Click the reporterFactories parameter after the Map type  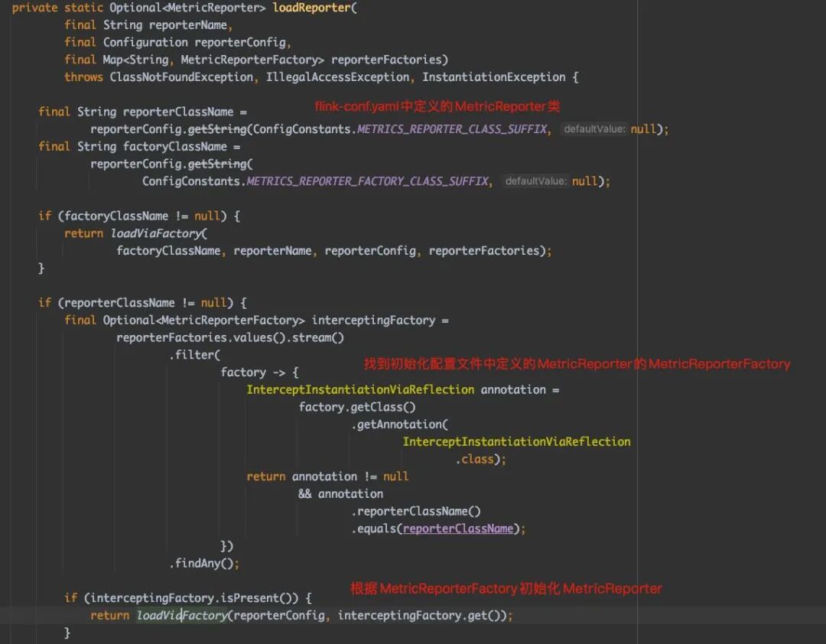point(386,60)
